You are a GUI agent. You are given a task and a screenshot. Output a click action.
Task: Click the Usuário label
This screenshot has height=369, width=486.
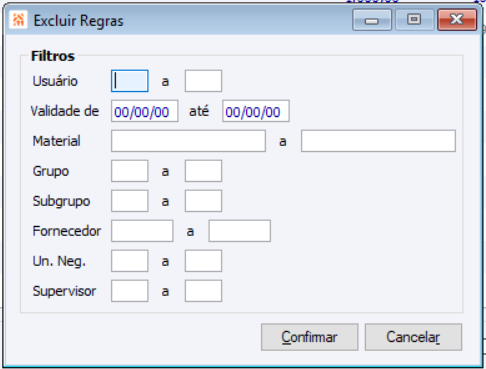(x=55, y=81)
